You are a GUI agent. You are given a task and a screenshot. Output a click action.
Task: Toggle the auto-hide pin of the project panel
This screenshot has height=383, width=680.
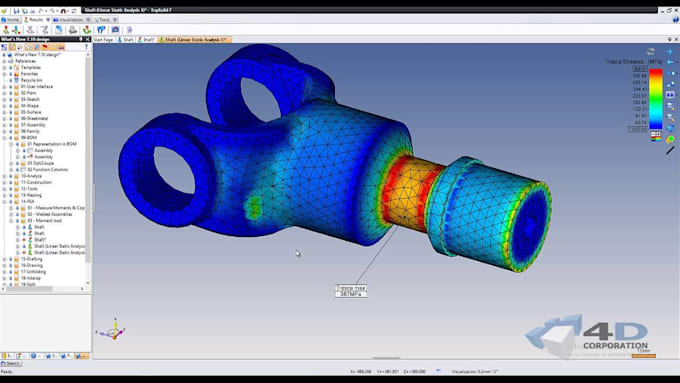(81, 39)
